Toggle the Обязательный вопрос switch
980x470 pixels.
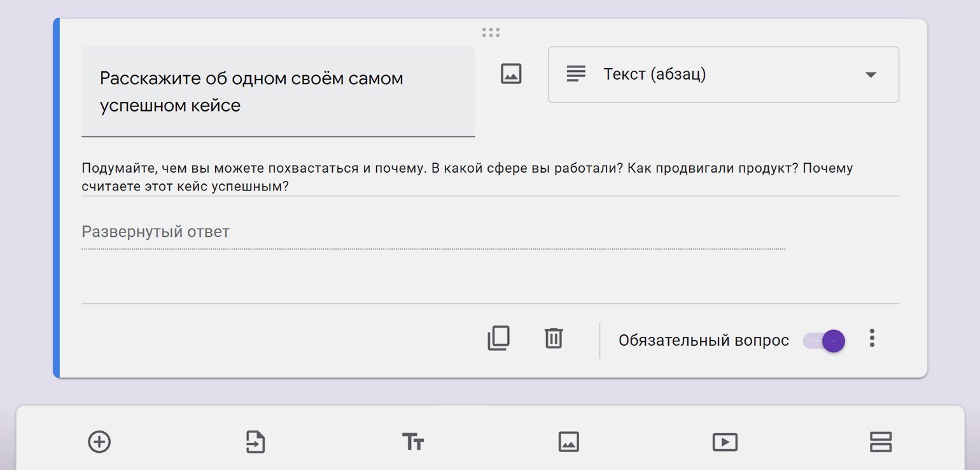click(825, 341)
